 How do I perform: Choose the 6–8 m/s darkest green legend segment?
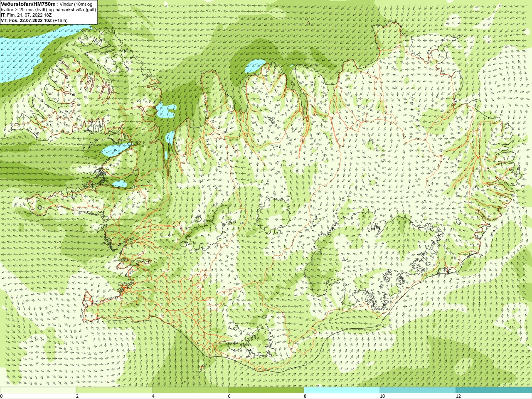pyautogui.click(x=266, y=390)
